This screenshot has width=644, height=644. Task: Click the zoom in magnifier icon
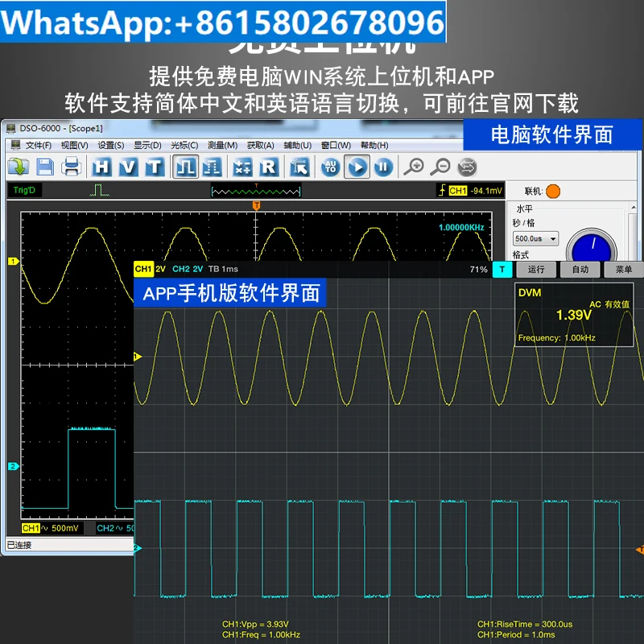414,167
